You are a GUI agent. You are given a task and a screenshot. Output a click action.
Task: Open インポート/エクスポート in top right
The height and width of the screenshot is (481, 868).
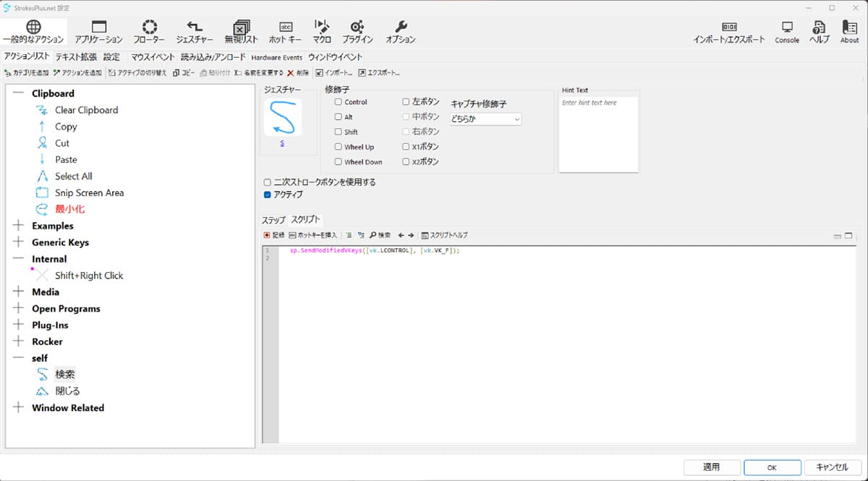coord(729,32)
